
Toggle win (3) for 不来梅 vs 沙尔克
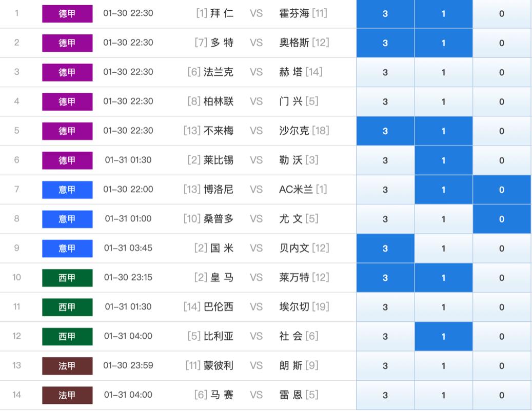pos(385,131)
